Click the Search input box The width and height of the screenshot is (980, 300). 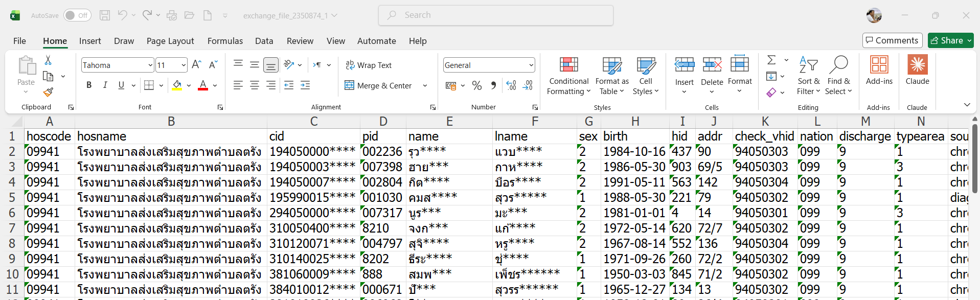496,15
